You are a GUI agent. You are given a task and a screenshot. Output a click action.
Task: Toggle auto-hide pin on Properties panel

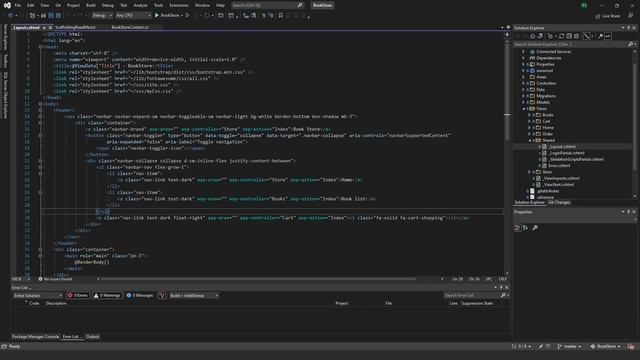pyautogui.click(x=629, y=212)
